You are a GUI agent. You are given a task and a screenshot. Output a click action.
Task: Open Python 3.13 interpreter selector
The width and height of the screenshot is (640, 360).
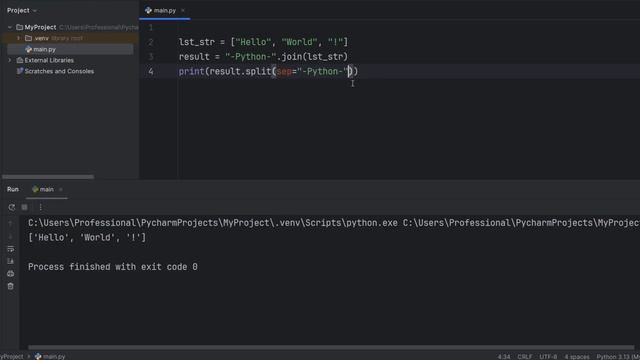click(618, 357)
